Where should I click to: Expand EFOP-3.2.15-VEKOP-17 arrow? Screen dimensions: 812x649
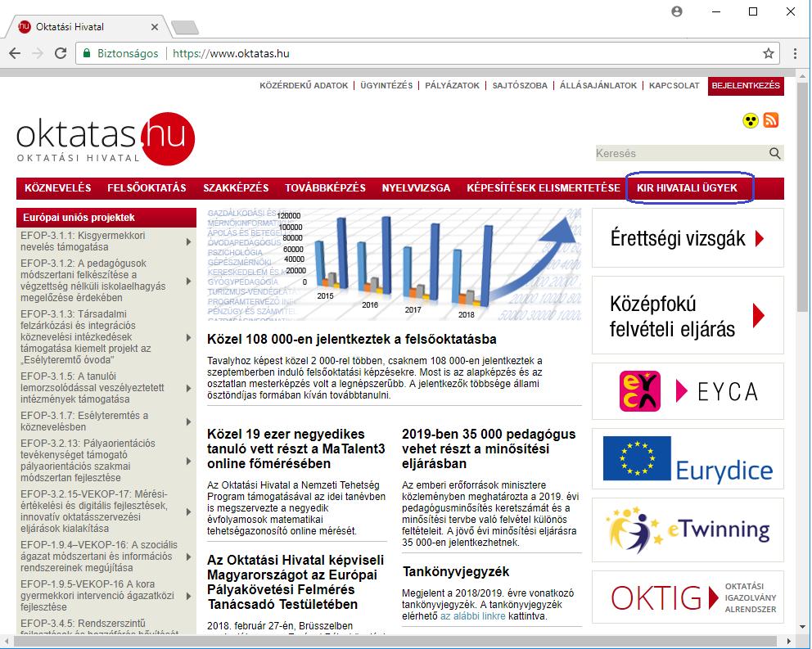(x=188, y=512)
